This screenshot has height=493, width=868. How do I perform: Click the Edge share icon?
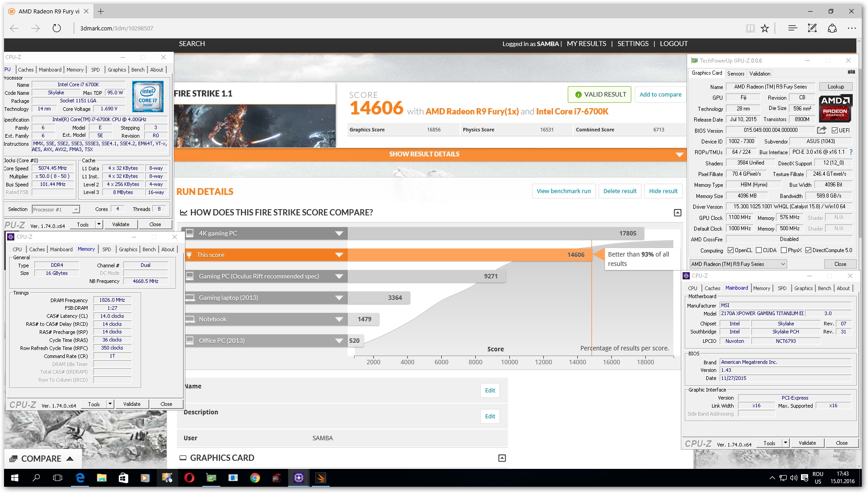[x=832, y=28]
